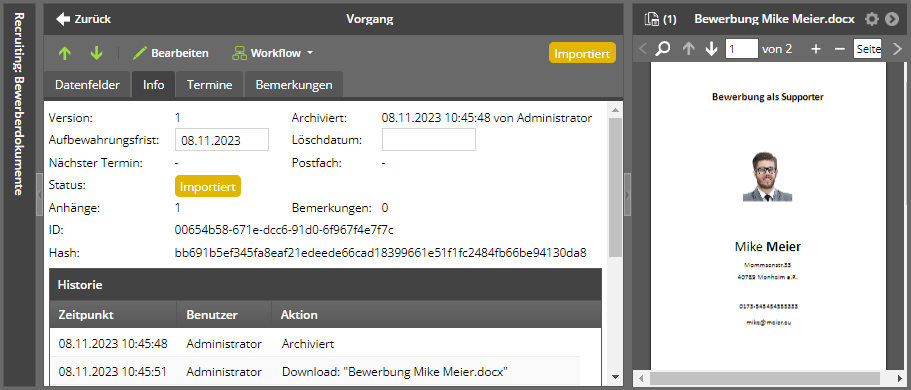Open the Seite zoom mode dropdown
Screen dimensions: 911x390
pos(867,49)
